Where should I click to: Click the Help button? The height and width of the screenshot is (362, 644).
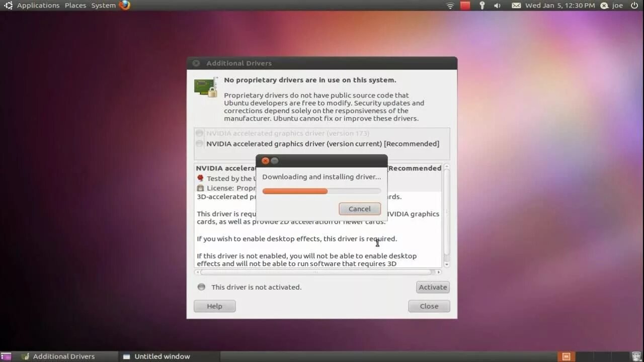pyautogui.click(x=215, y=306)
